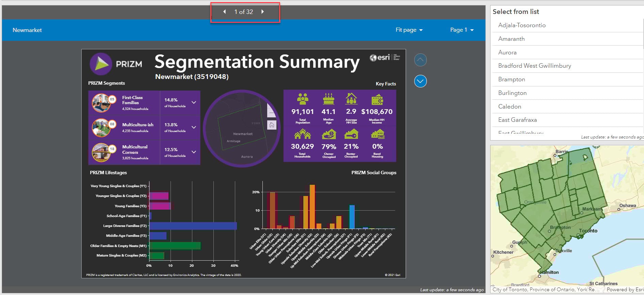Click the Brampton label on the map
Image resolution: width=644 pixels, height=295 pixels.
tap(560, 227)
